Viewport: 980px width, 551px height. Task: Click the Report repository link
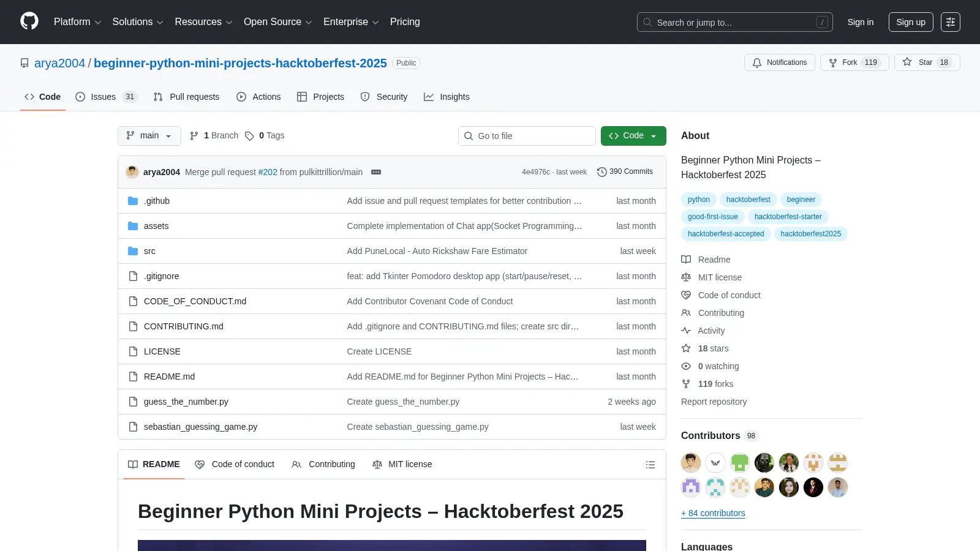pyautogui.click(x=714, y=402)
